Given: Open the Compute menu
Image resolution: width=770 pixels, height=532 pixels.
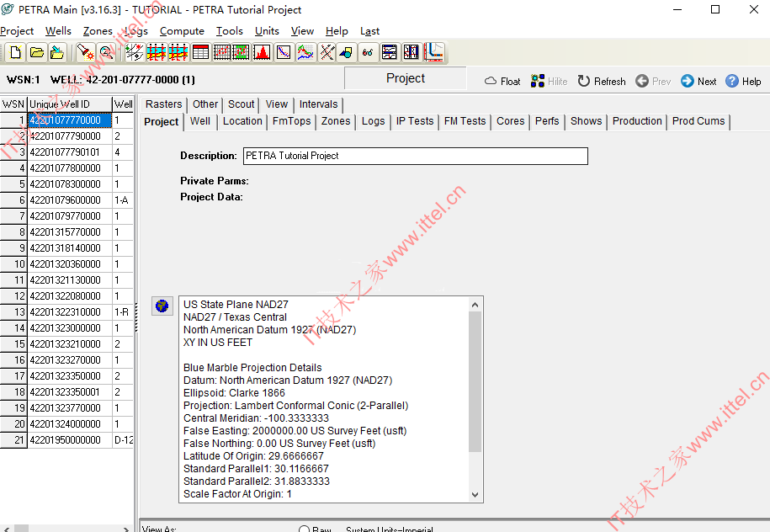Looking at the screenshot, I should click(182, 31).
